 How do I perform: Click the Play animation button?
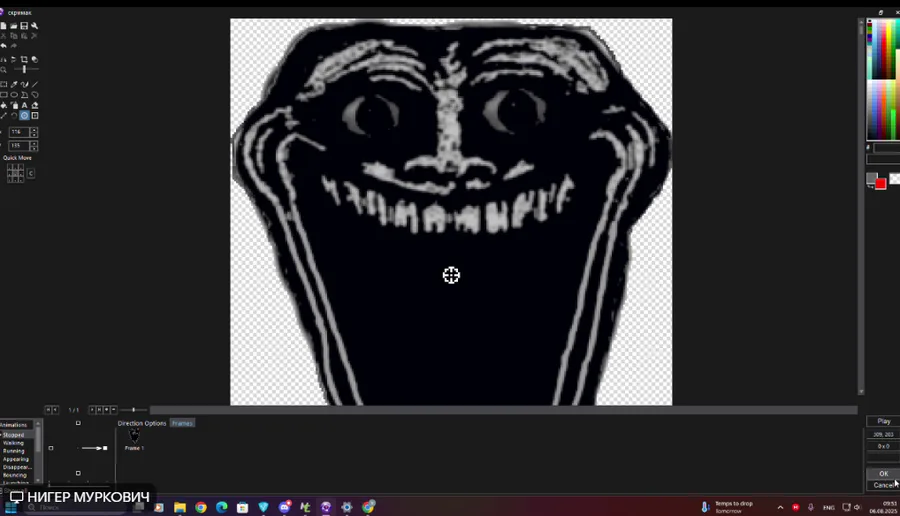[883, 421]
